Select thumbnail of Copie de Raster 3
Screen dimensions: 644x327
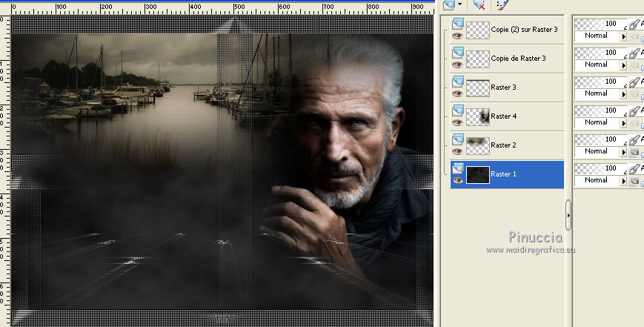coord(478,59)
